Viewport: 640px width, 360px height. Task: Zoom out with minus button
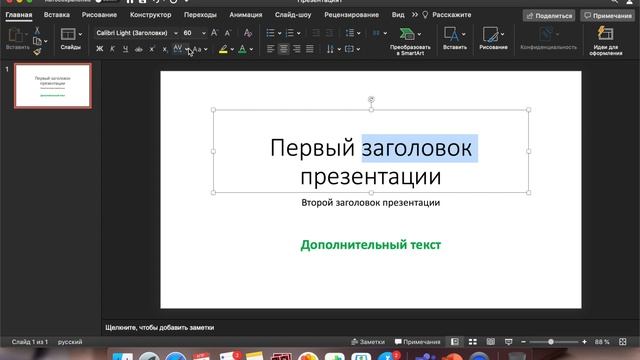[524, 342]
